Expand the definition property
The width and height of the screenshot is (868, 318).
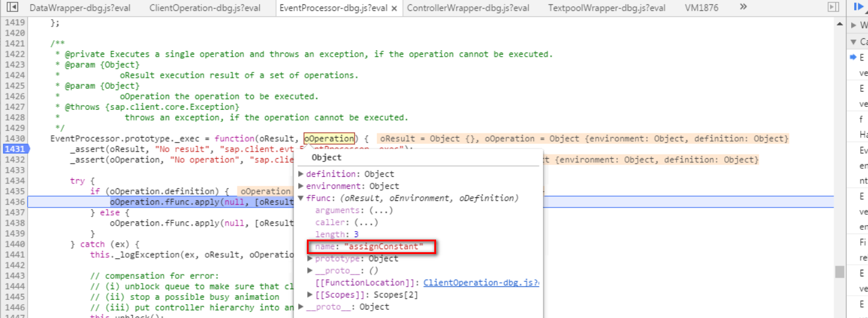(301, 174)
